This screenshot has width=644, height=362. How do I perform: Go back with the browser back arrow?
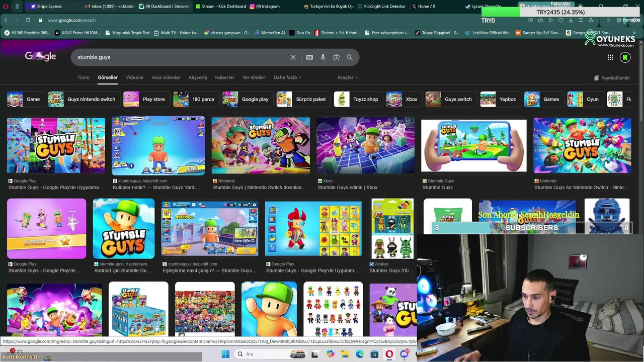[x=6, y=20]
